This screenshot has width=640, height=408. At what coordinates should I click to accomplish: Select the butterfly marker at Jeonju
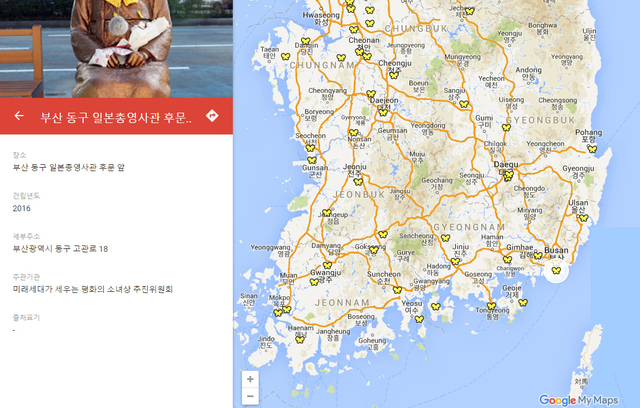358,182
